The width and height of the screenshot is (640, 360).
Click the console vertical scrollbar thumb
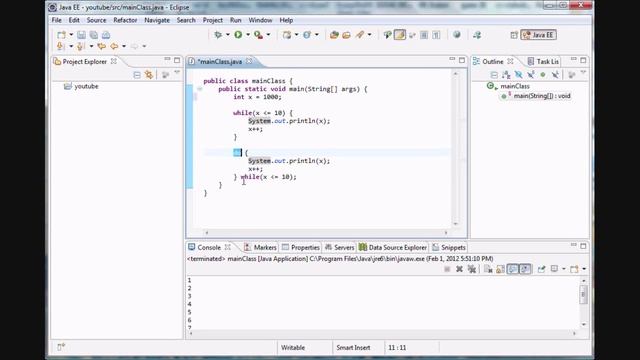pyautogui.click(x=584, y=294)
